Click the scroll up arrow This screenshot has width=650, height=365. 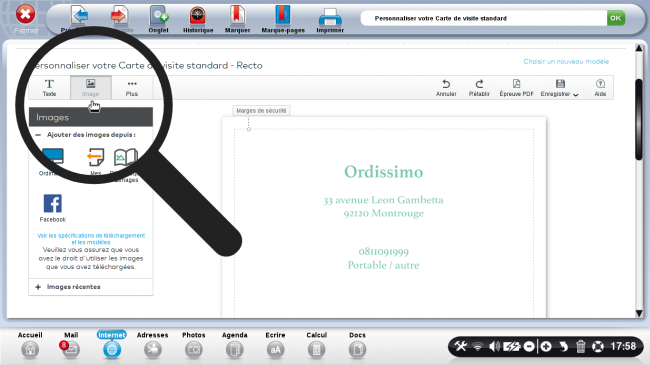639,49
